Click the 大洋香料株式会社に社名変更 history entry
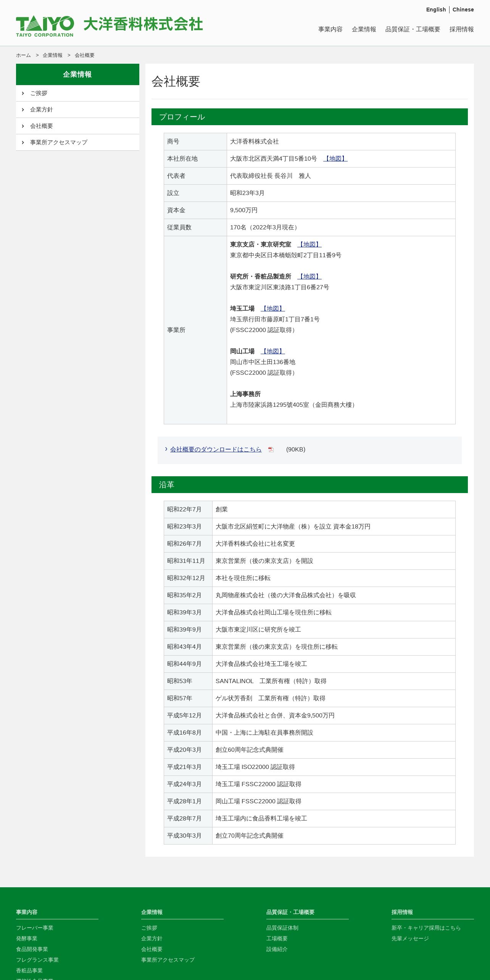Image resolution: width=490 pixels, height=980 pixels. coord(255,544)
